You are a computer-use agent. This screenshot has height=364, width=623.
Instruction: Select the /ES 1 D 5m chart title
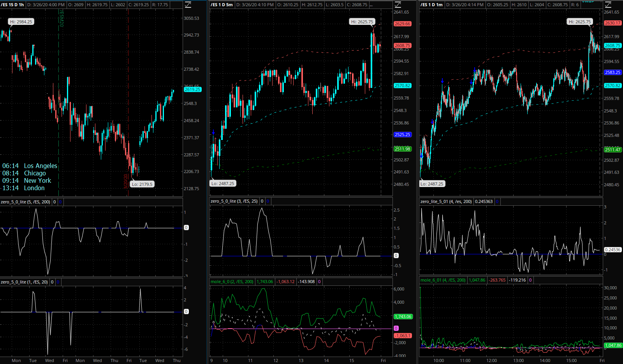222,5
